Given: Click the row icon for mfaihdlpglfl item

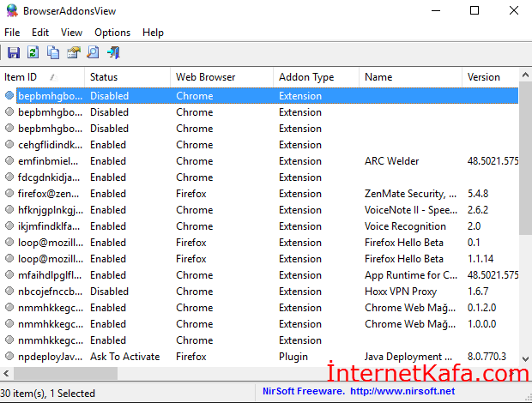Looking at the screenshot, I should [9, 275].
